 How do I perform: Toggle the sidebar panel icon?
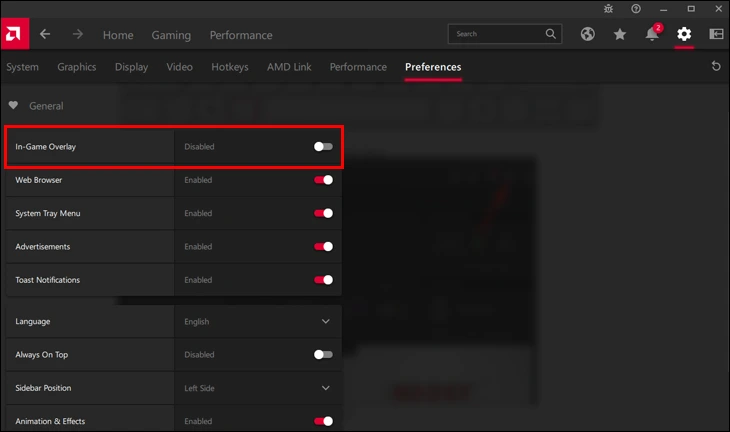click(716, 34)
